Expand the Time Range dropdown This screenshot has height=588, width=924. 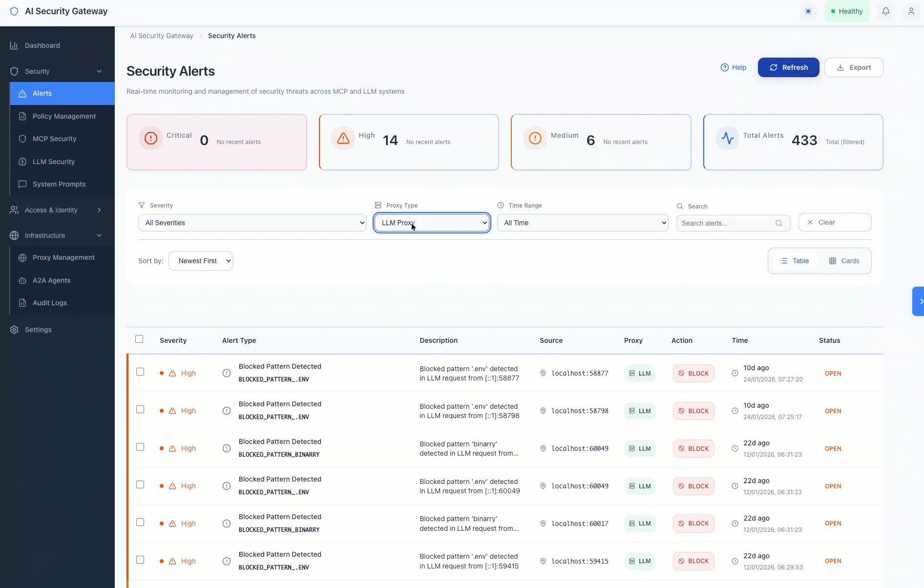[582, 223]
